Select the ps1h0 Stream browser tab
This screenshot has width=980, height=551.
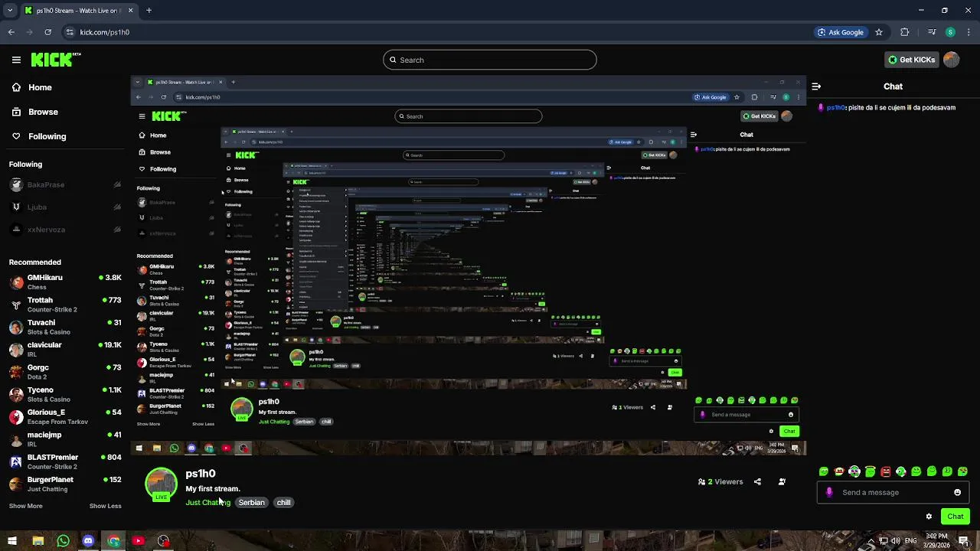coord(79,11)
